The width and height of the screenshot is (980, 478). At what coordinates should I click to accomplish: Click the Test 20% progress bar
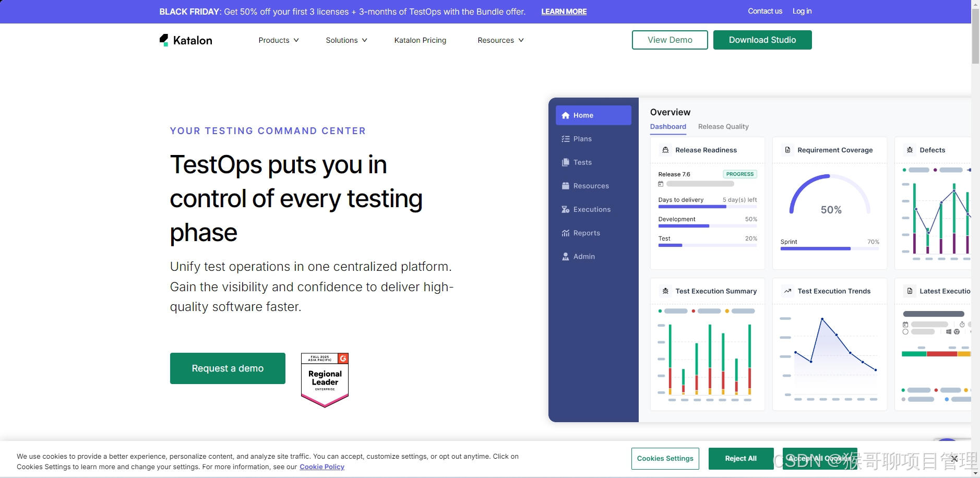point(708,245)
